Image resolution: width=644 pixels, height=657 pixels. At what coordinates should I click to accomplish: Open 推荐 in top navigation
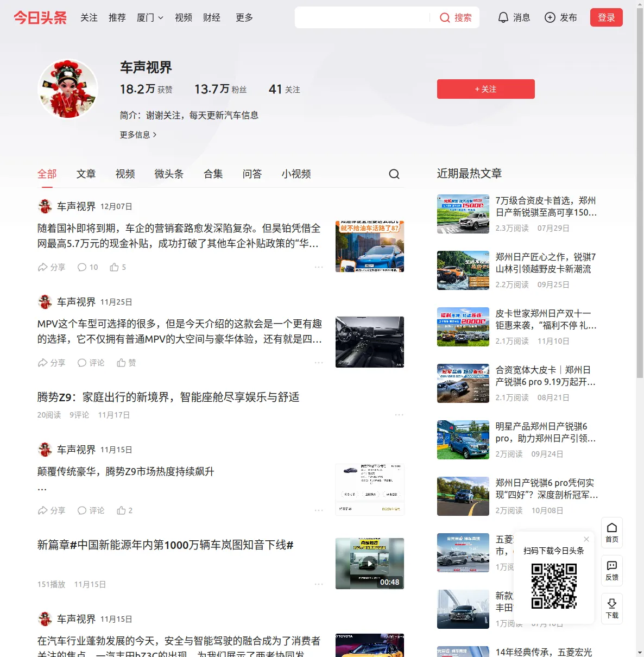(x=117, y=17)
